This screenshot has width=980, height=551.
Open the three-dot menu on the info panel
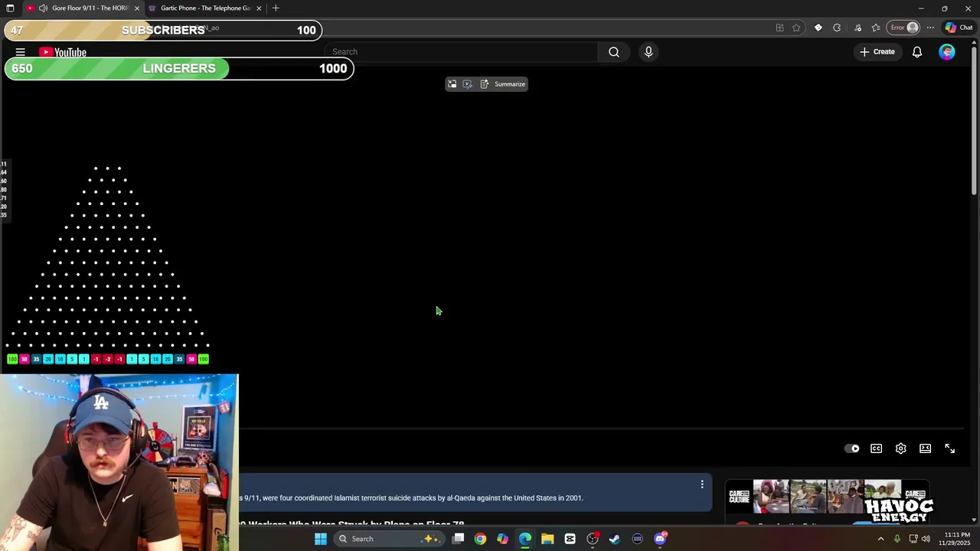702,484
